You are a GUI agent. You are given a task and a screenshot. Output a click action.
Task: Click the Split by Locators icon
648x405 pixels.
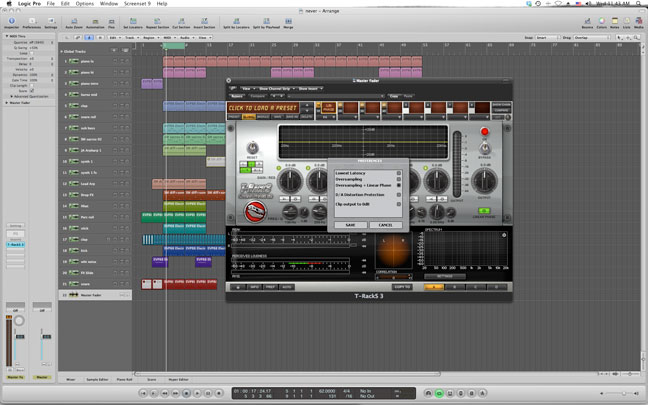pyautogui.click(x=236, y=22)
